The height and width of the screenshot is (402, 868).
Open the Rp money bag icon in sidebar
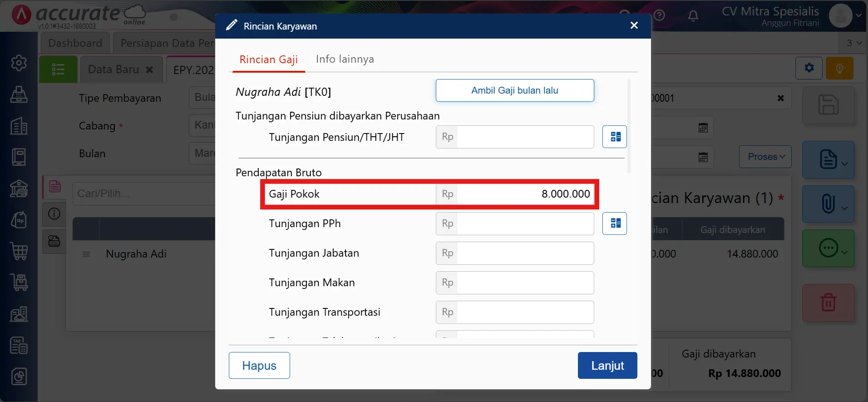coord(19,220)
